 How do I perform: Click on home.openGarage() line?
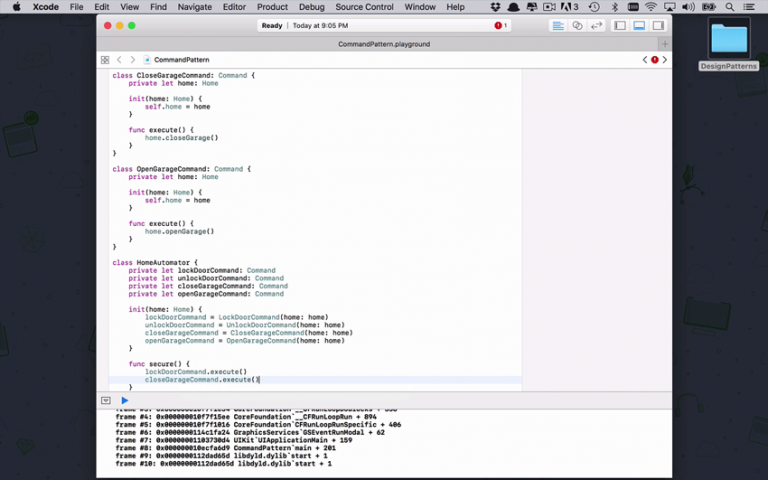pyautogui.click(x=180, y=231)
